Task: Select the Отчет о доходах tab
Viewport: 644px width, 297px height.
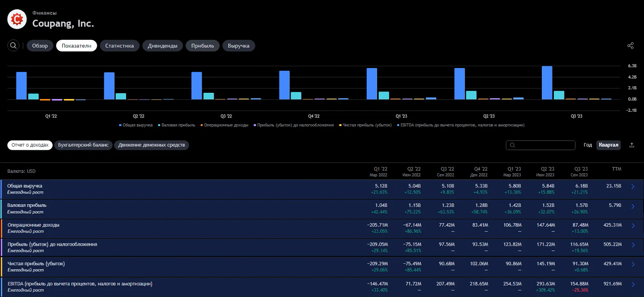Action: (30, 145)
